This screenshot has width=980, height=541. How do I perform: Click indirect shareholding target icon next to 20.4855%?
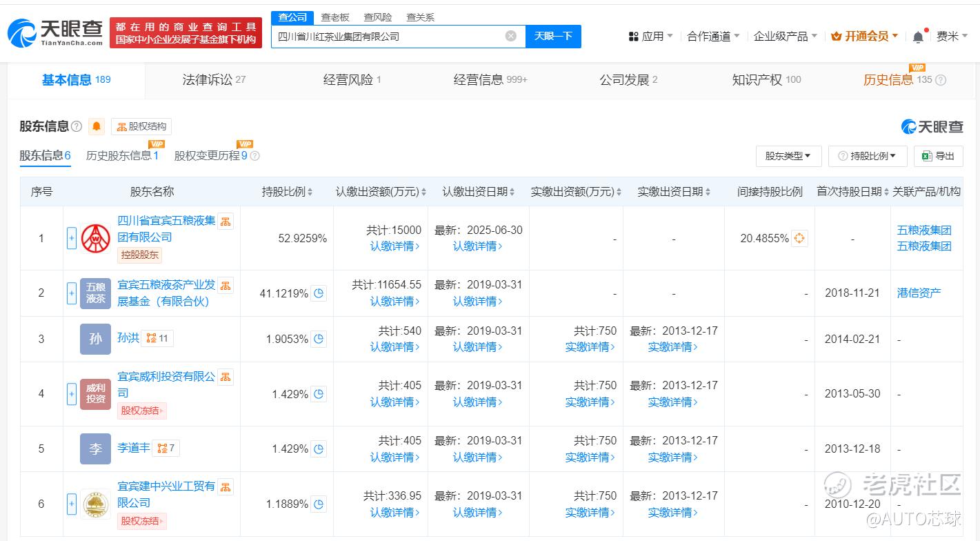(799, 238)
